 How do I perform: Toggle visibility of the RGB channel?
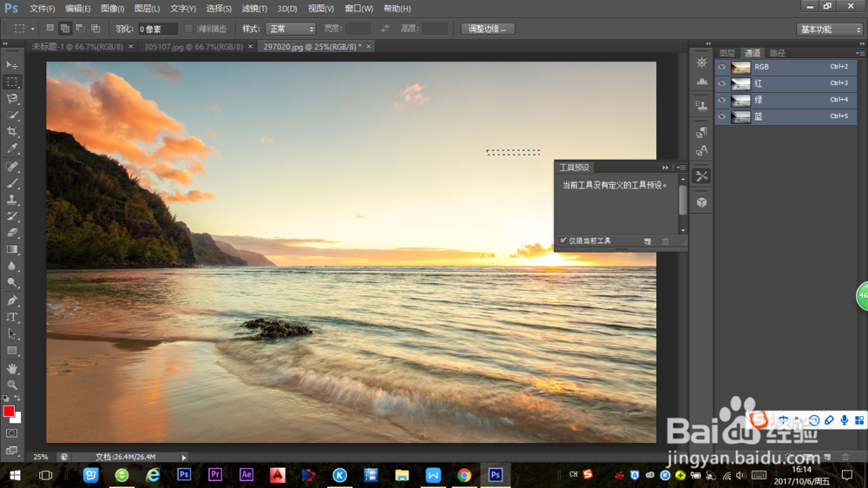722,67
